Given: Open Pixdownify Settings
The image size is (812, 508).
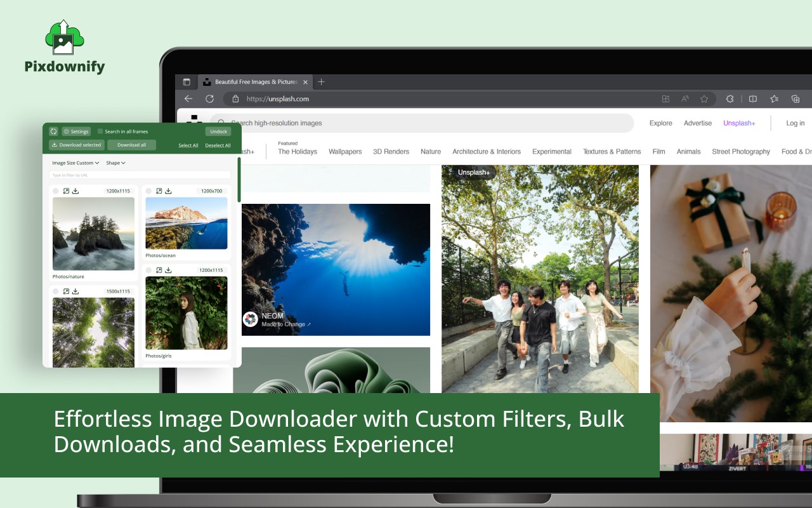Looking at the screenshot, I should pyautogui.click(x=76, y=131).
